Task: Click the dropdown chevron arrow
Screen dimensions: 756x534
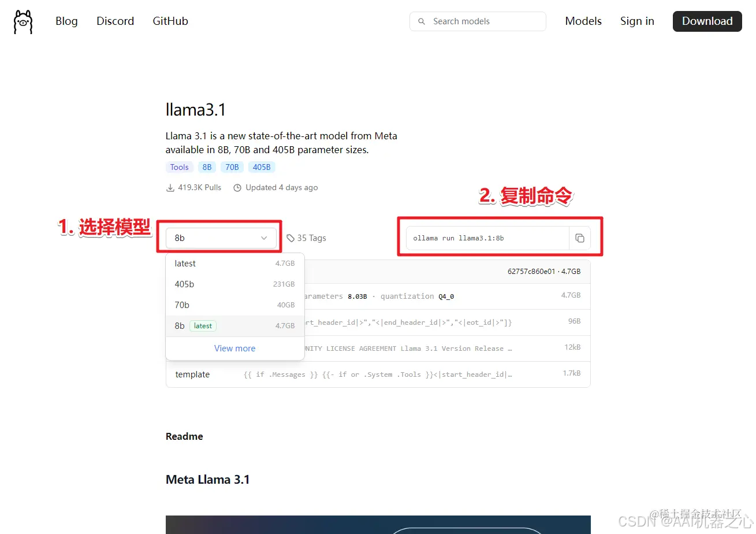Action: [264, 238]
